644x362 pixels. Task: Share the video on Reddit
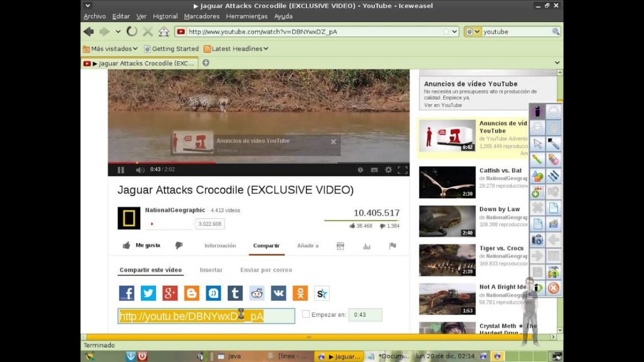[257, 293]
